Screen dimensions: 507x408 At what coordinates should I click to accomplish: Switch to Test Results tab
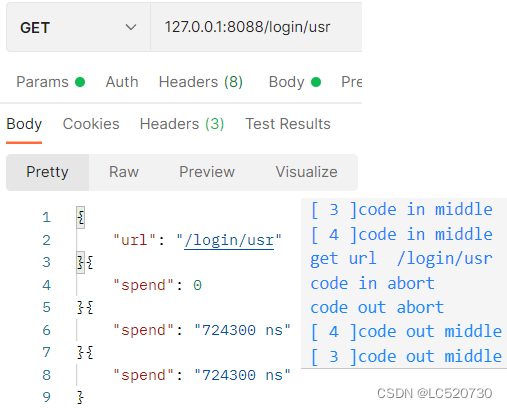[x=288, y=124]
